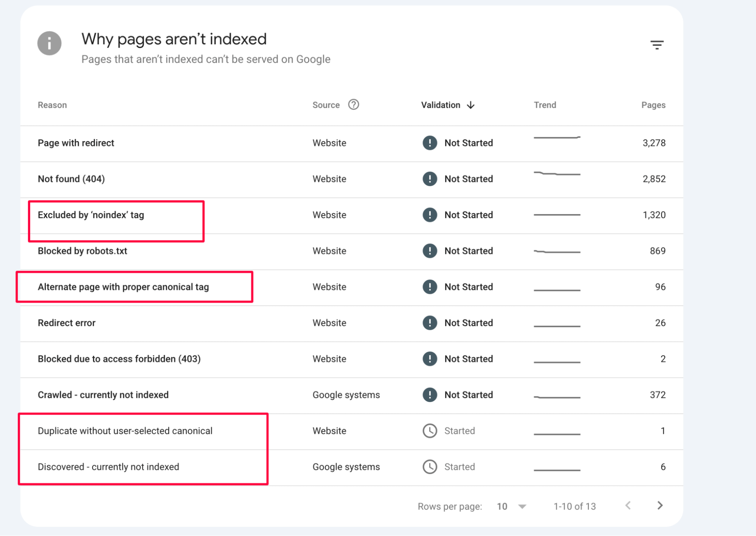Image resolution: width=756 pixels, height=536 pixels.
Task: Open Blocked due to access forbidden (403)
Action: [119, 359]
